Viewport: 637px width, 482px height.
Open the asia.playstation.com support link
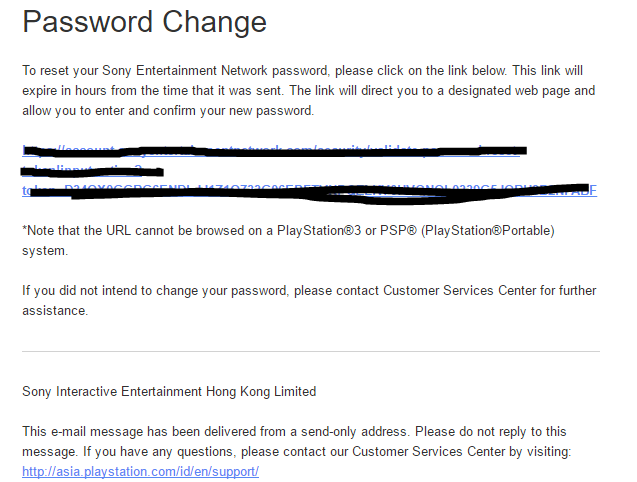[140, 471]
